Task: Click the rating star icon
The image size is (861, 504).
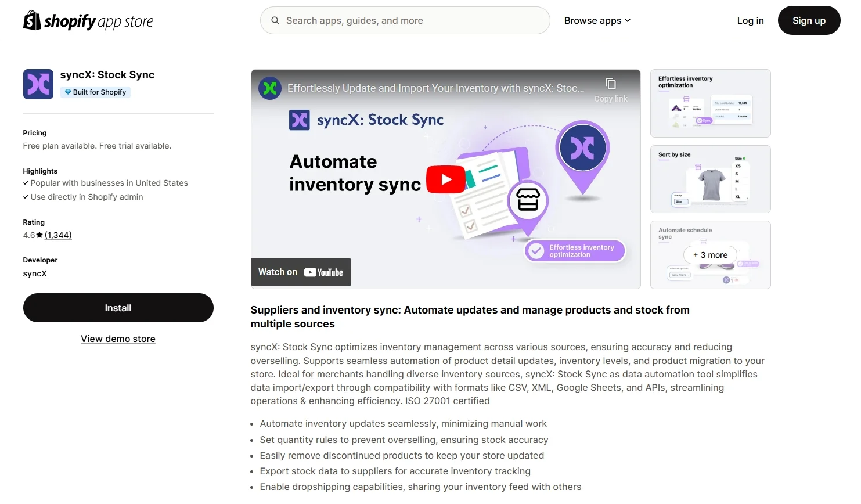Action: click(39, 235)
